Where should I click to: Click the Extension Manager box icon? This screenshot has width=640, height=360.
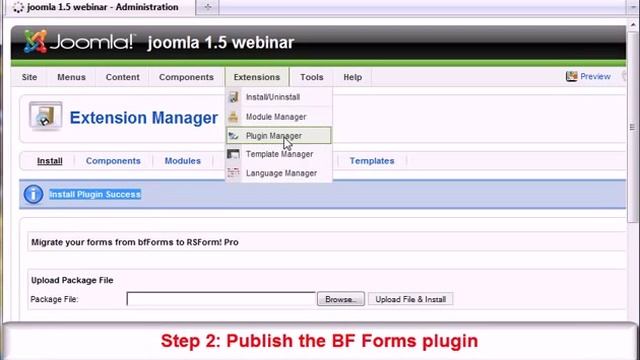point(45,116)
